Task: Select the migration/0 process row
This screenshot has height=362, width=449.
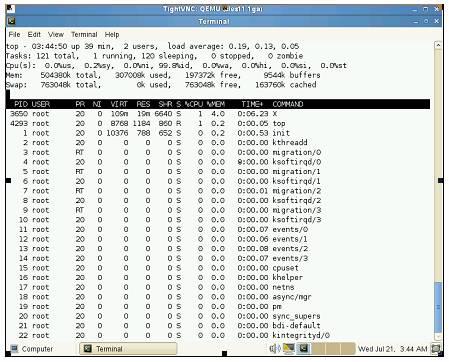Action: point(218,152)
